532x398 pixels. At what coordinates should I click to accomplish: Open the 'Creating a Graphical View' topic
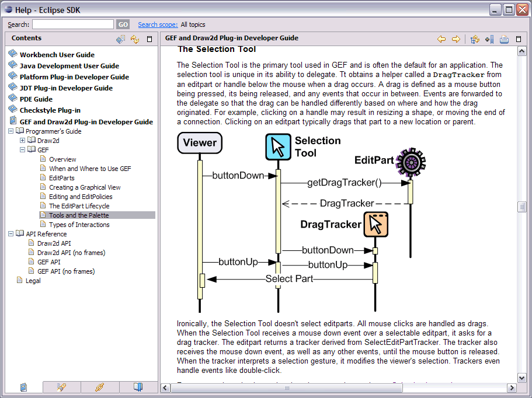(85, 187)
